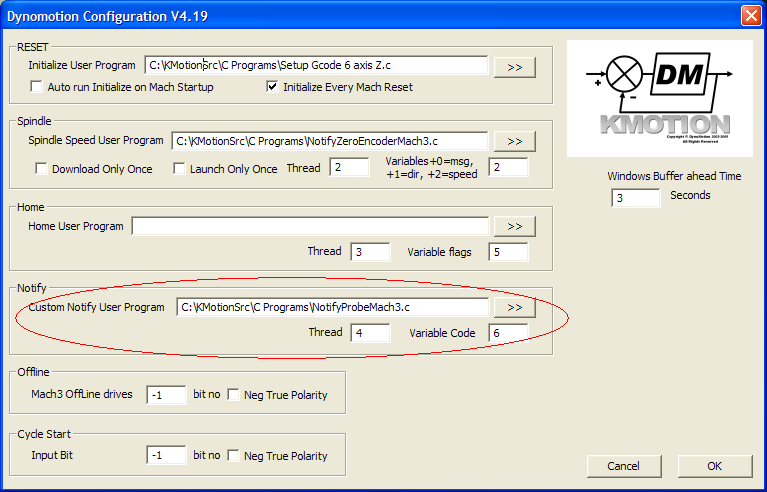This screenshot has height=492, width=767.
Task: Enable Auto run Initialize on Mach Startup
Action: (x=38, y=88)
